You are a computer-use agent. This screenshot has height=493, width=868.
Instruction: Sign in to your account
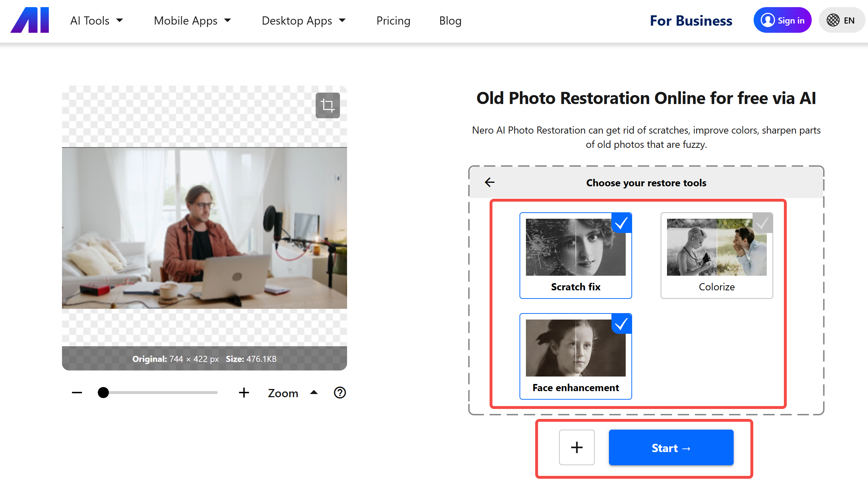click(782, 20)
